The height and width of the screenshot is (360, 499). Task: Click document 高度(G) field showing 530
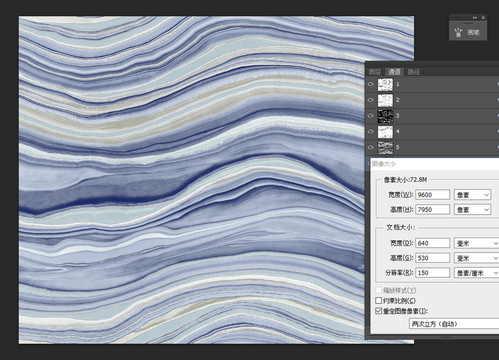pos(432,258)
